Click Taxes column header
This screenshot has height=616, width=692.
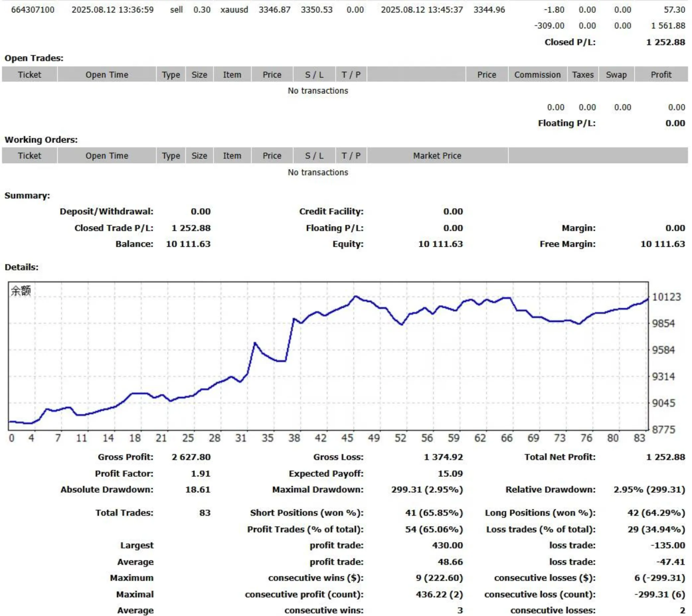(583, 75)
